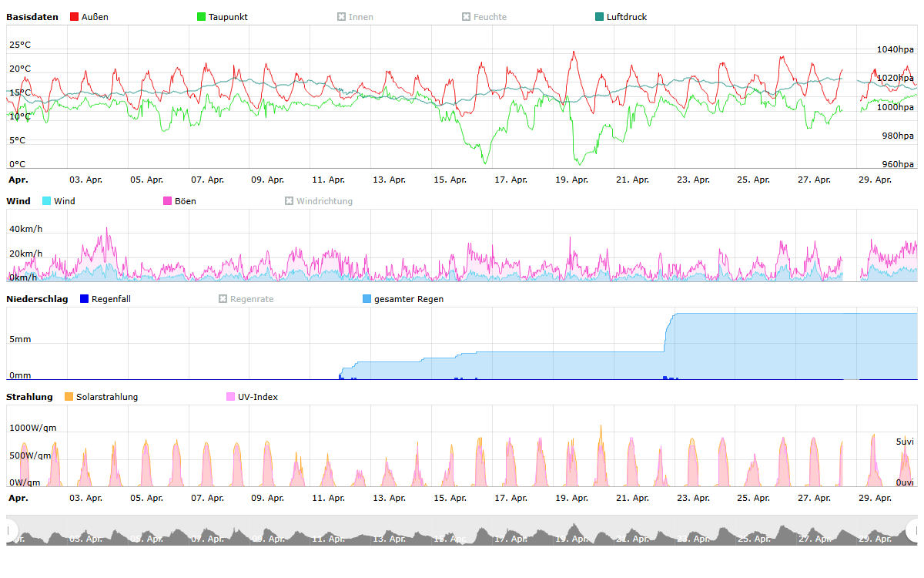This screenshot has width=924, height=578.
Task: Click the 25. Apr. position in bottom navigator
Action: tap(753, 537)
